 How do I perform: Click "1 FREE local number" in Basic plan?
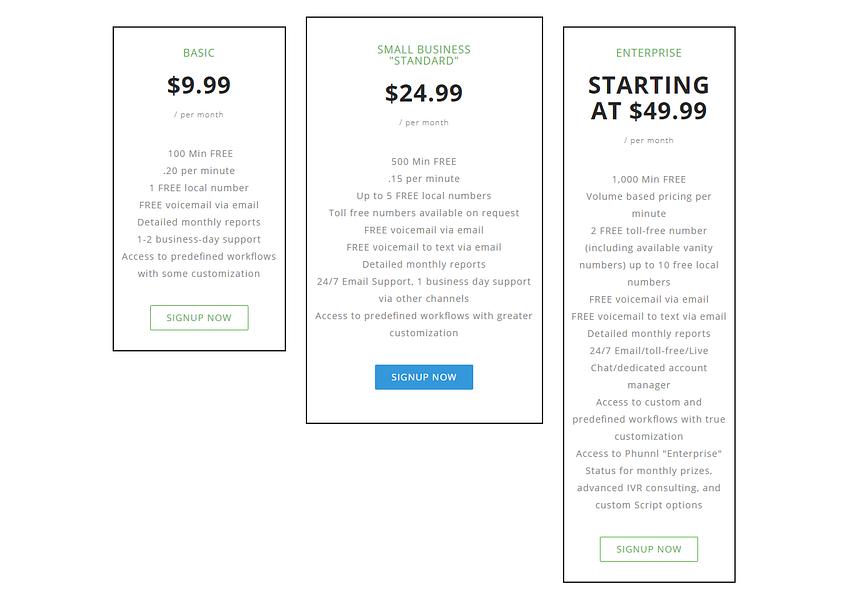[x=199, y=188]
